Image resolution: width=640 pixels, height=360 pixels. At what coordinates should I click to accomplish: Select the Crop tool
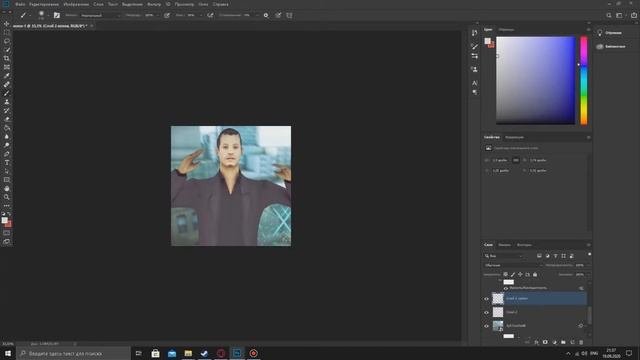click(x=7, y=58)
